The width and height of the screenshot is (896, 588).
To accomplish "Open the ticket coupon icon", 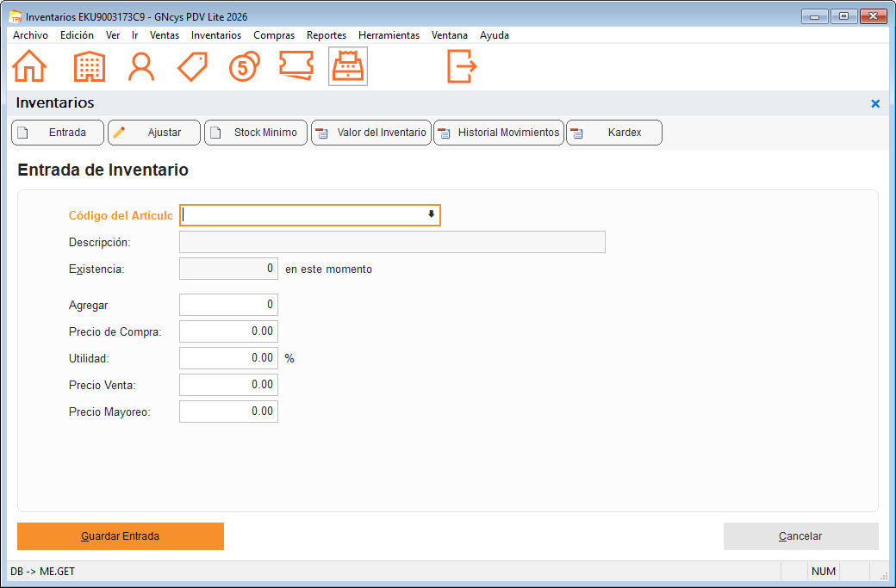I will click(x=296, y=65).
